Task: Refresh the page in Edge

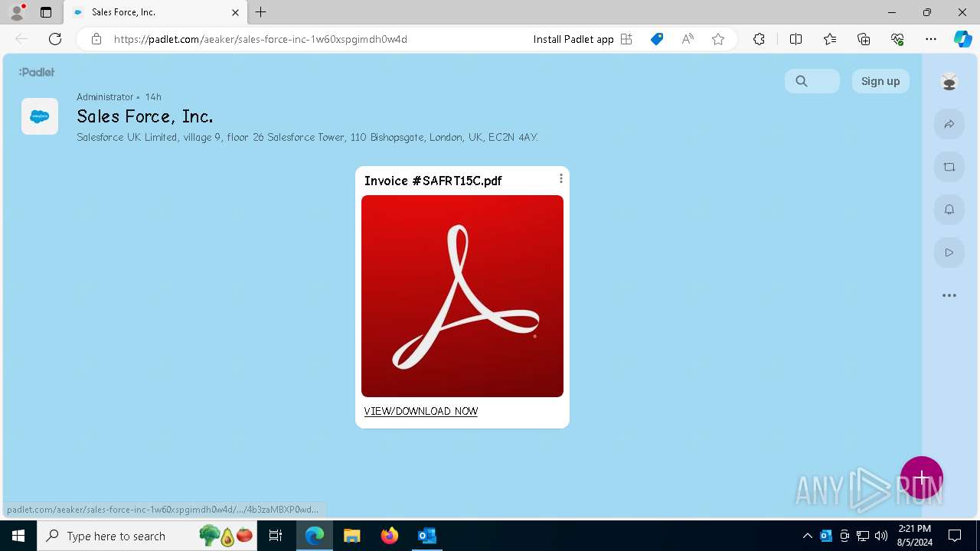Action: coord(55,39)
